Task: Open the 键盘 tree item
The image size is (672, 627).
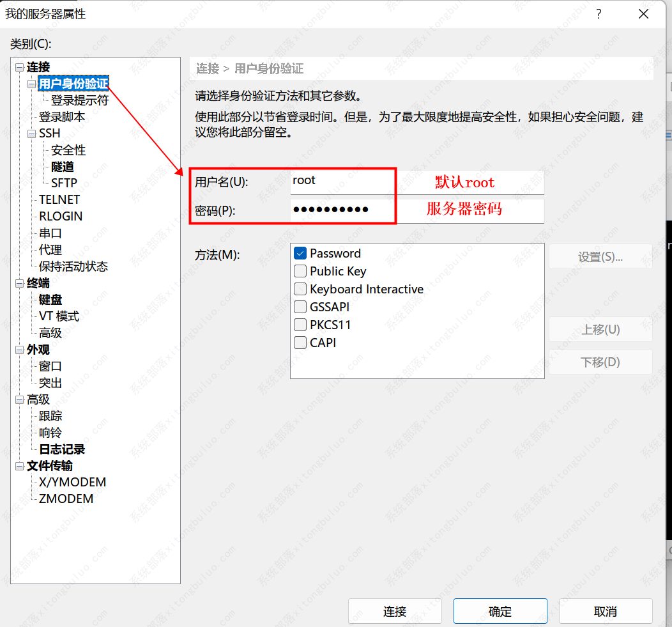Action: (50, 300)
